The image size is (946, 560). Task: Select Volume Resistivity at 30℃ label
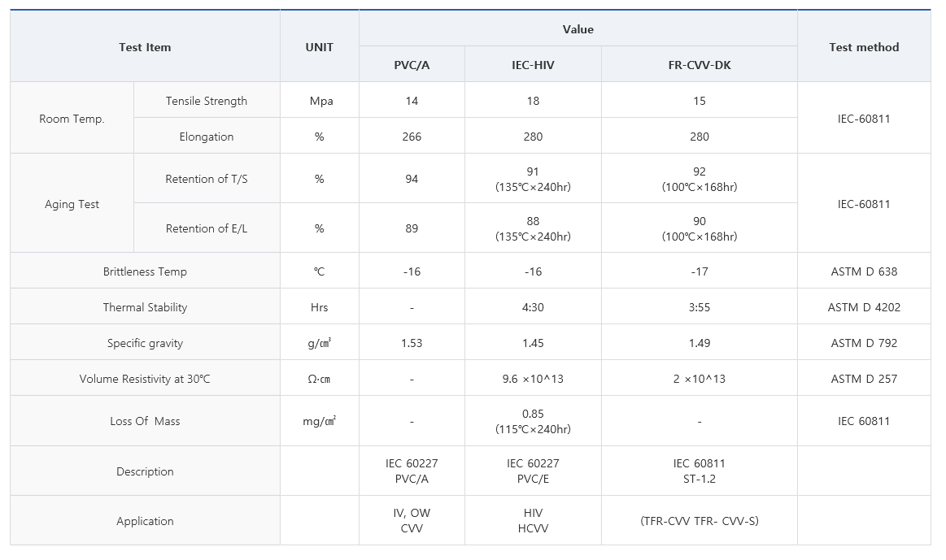click(145, 379)
